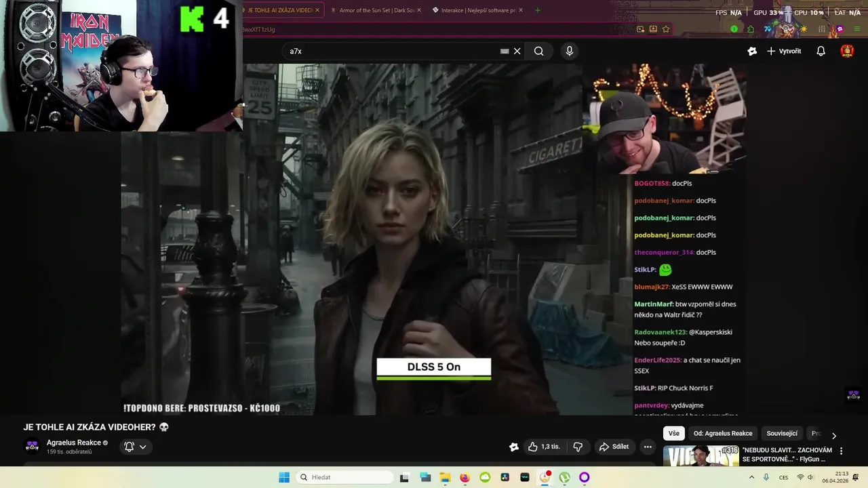
Task: Open more actions three-dot menu under video
Action: point(648,447)
